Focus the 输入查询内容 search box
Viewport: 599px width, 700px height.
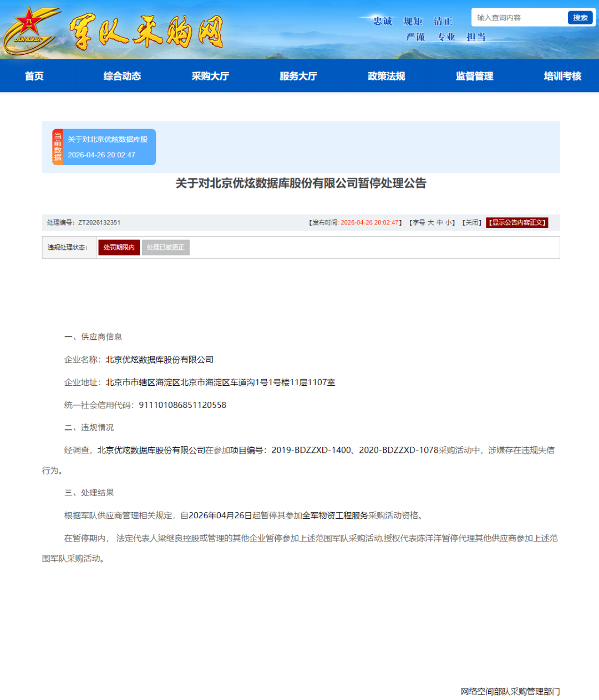[519, 18]
